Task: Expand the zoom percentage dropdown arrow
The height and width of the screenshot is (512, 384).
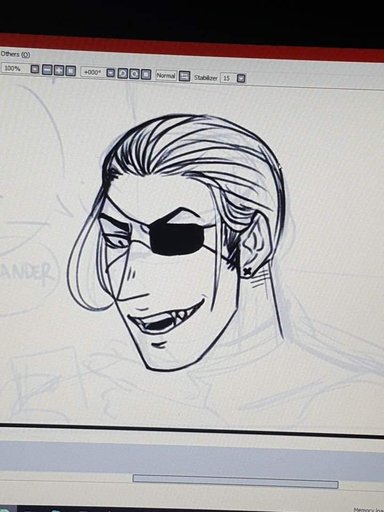Action: pyautogui.click(x=35, y=70)
